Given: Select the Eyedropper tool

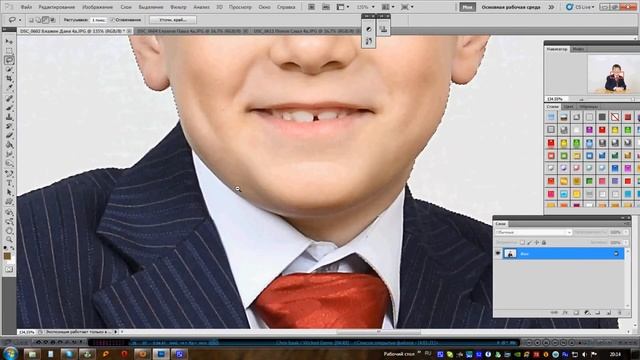Looking at the screenshot, I should pyautogui.click(x=9, y=88).
